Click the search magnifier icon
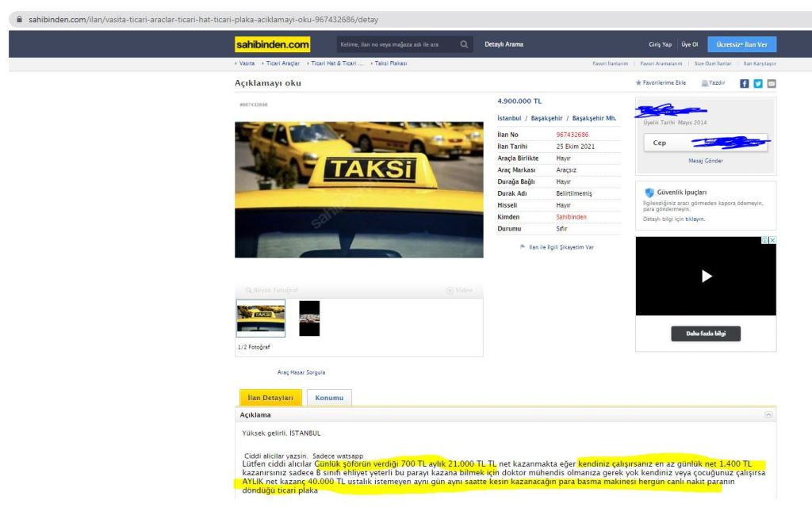 [x=464, y=44]
